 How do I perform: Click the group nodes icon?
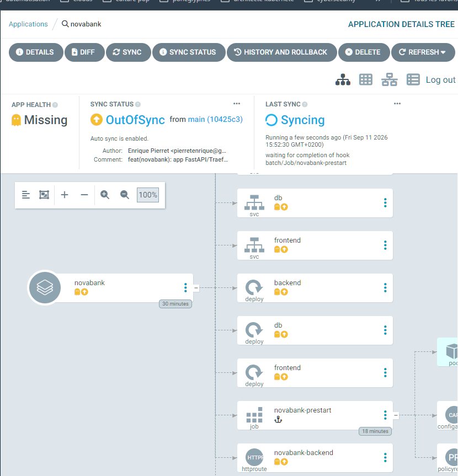(44, 195)
